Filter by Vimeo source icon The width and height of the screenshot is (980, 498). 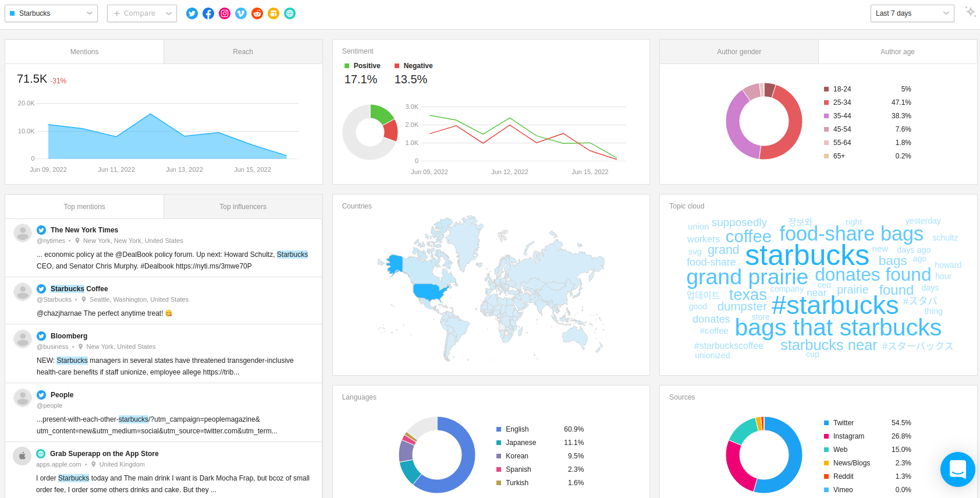pyautogui.click(x=241, y=13)
